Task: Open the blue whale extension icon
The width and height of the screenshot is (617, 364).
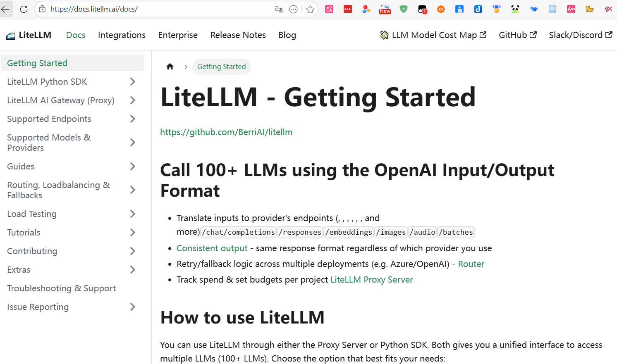Action: [x=534, y=9]
